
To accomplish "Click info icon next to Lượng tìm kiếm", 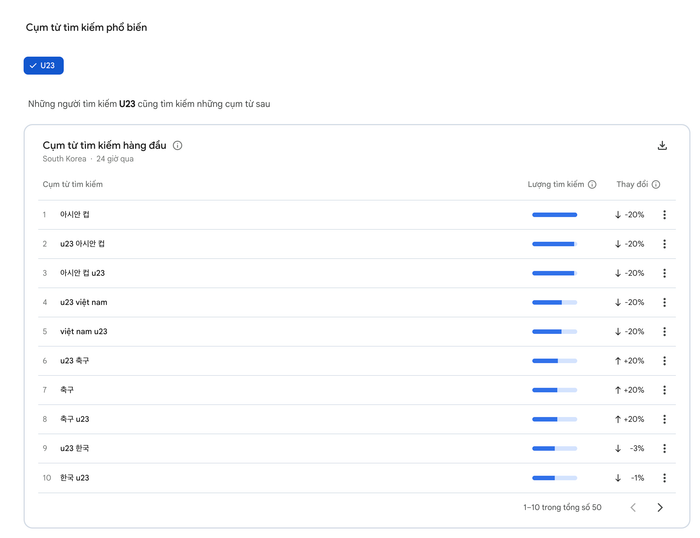I will point(592,185).
